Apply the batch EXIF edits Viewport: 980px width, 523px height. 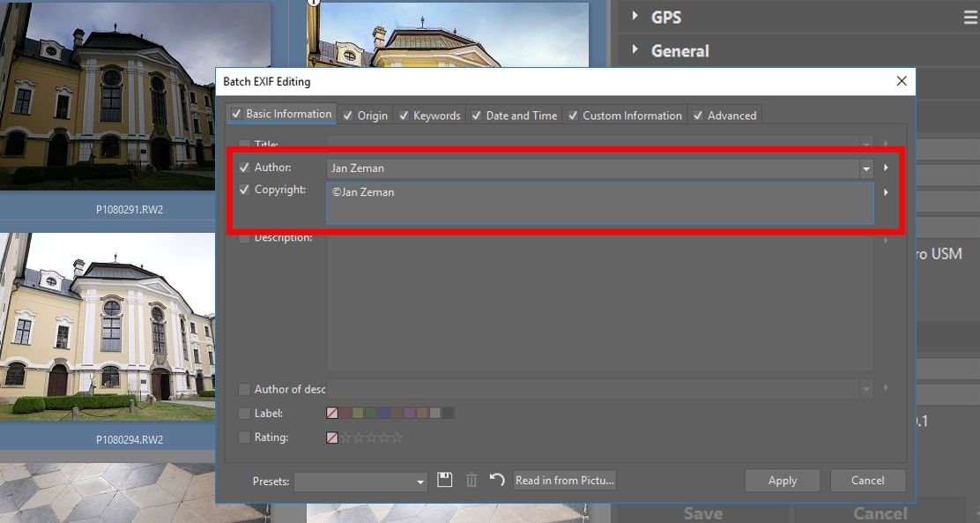pos(782,480)
